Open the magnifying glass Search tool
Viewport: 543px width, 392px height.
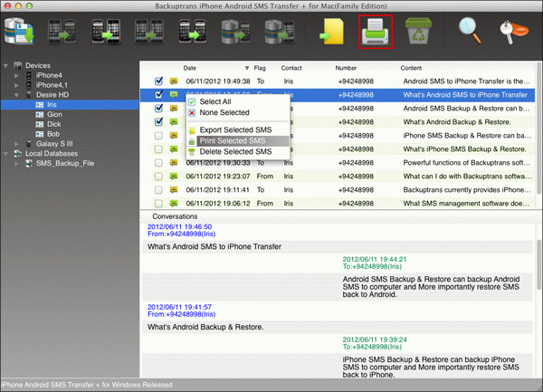(x=470, y=31)
